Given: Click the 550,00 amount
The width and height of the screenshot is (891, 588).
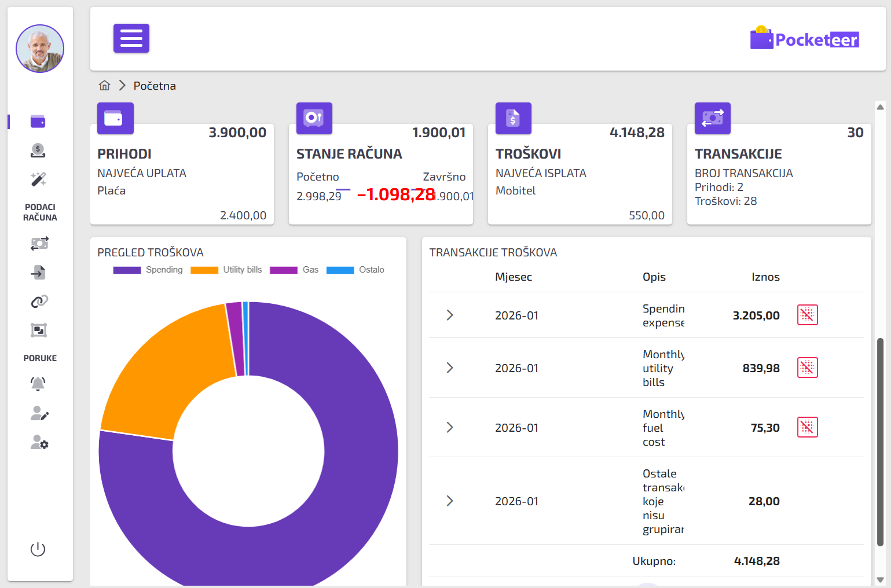Looking at the screenshot, I should tap(647, 215).
